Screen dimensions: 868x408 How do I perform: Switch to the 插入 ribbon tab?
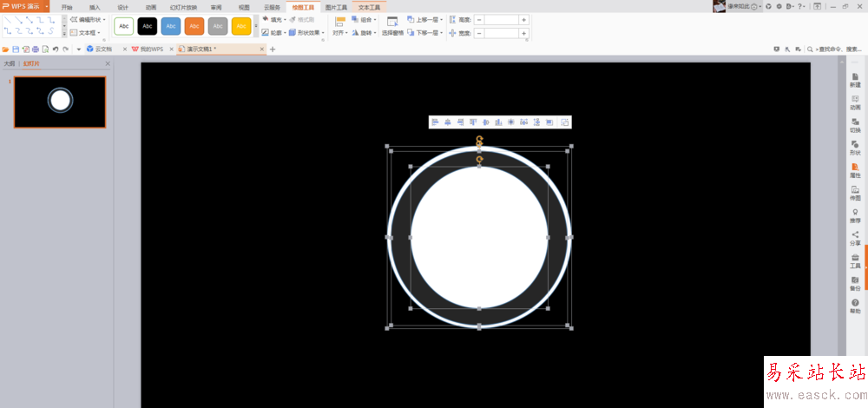(x=95, y=7)
